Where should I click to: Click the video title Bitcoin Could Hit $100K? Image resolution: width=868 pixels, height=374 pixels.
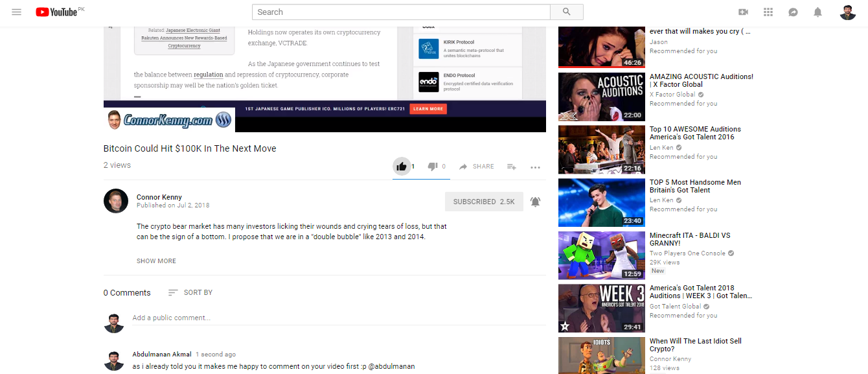(x=190, y=148)
